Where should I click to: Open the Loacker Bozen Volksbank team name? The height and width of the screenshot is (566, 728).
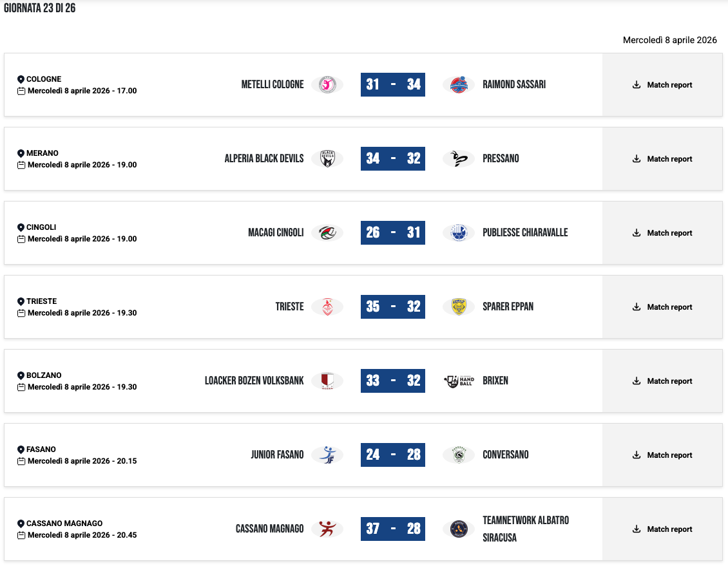click(x=254, y=381)
